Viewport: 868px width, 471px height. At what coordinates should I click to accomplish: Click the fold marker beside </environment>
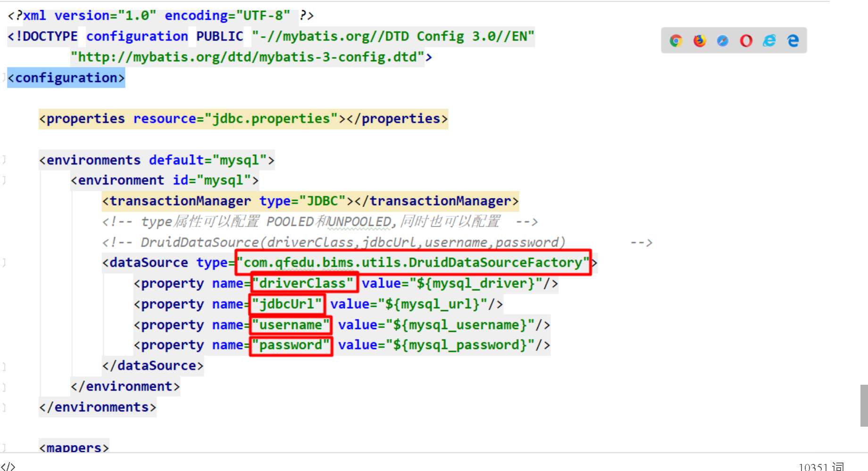4,387
